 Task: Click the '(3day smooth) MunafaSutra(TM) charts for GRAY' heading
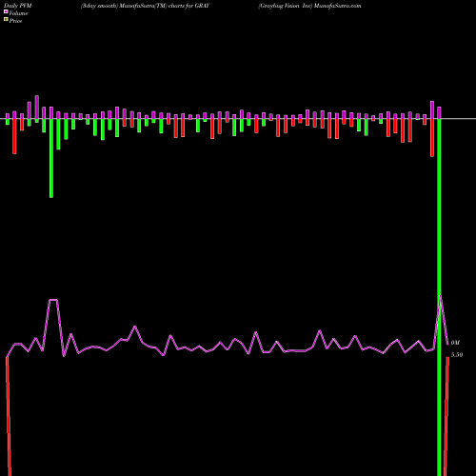pos(145,6)
